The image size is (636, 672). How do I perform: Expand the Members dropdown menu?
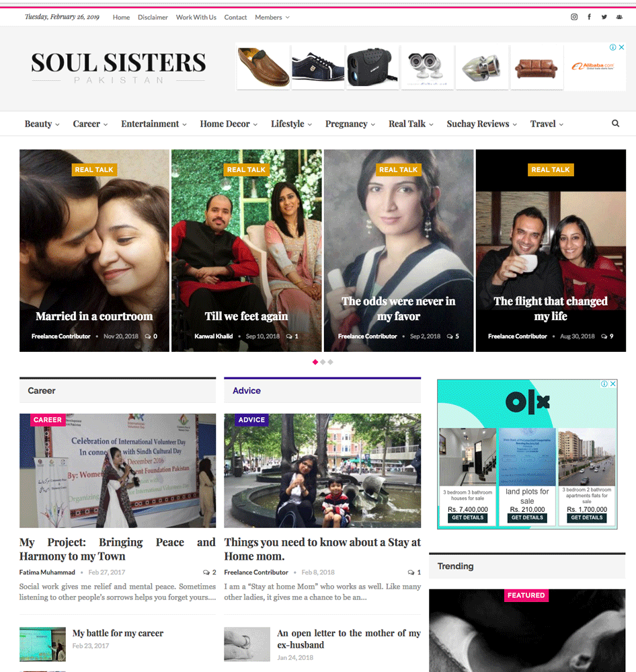coord(272,17)
